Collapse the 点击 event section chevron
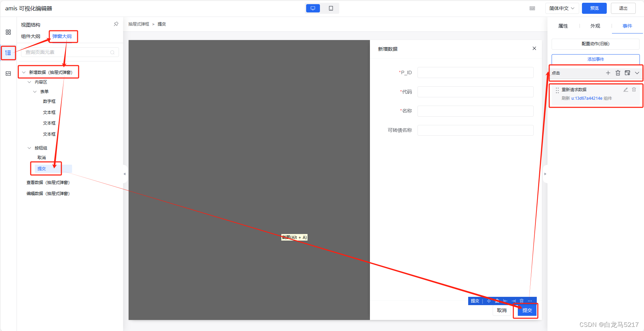The image size is (644, 331). click(x=637, y=73)
